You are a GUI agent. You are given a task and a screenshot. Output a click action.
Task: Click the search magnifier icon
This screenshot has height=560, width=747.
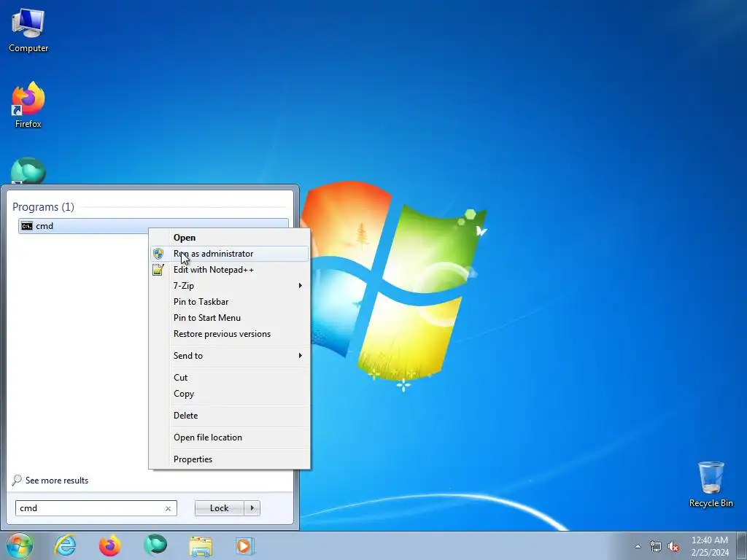(17, 480)
